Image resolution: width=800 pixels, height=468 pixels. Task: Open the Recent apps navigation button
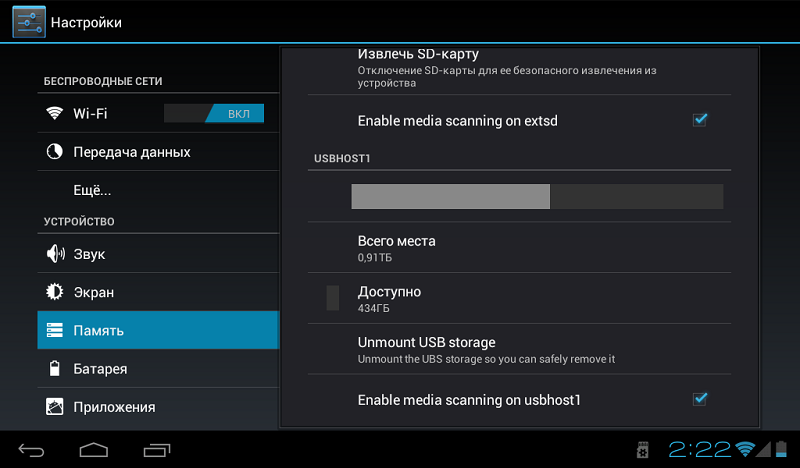tap(157, 449)
